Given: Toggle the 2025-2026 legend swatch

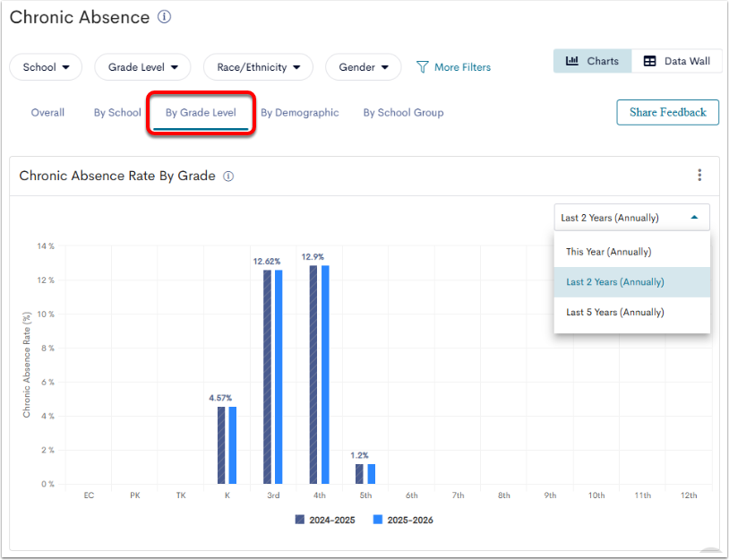Looking at the screenshot, I should [378, 520].
